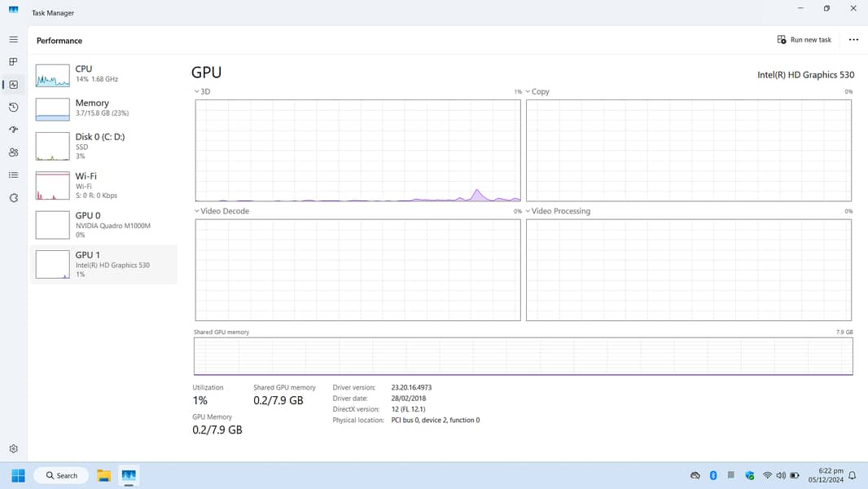Select the Memory performance item
The width and height of the screenshot is (868, 489).
coord(103,108)
